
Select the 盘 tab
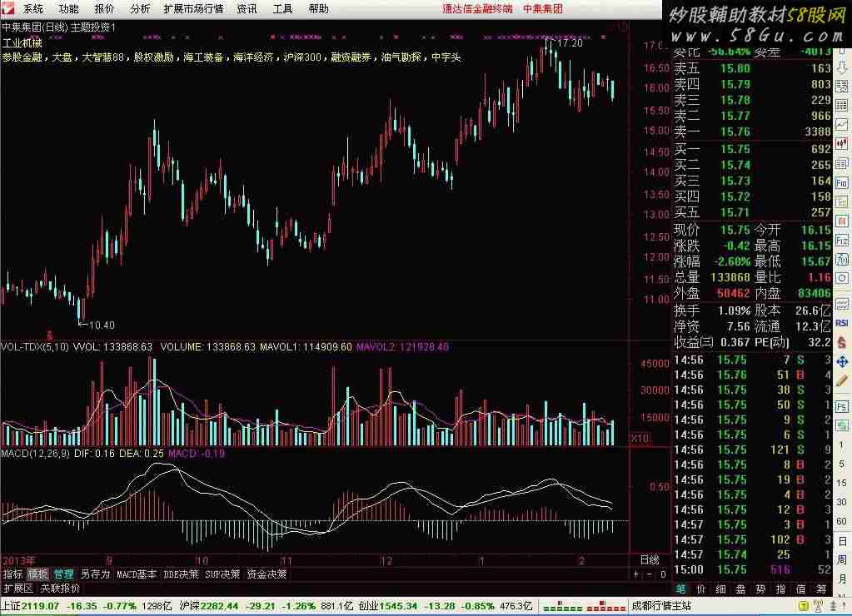point(740,589)
